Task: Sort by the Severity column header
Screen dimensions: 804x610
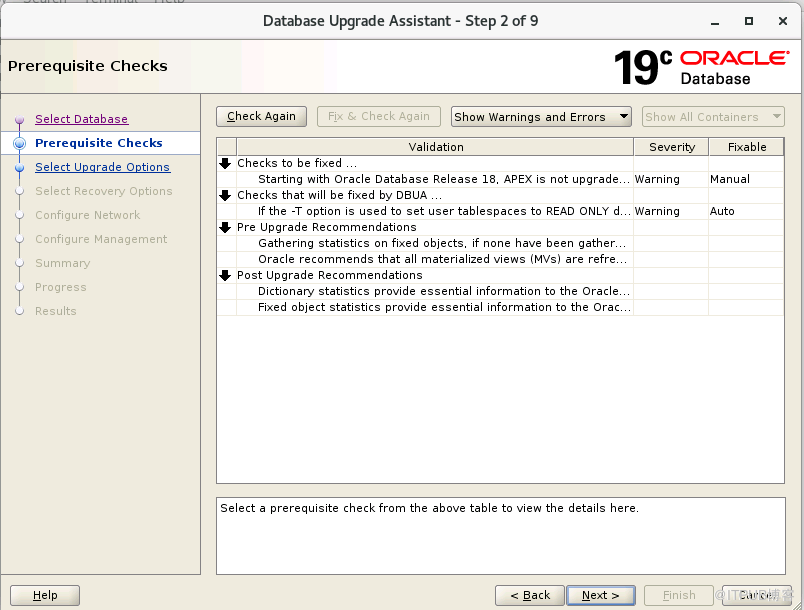Action: [x=672, y=147]
